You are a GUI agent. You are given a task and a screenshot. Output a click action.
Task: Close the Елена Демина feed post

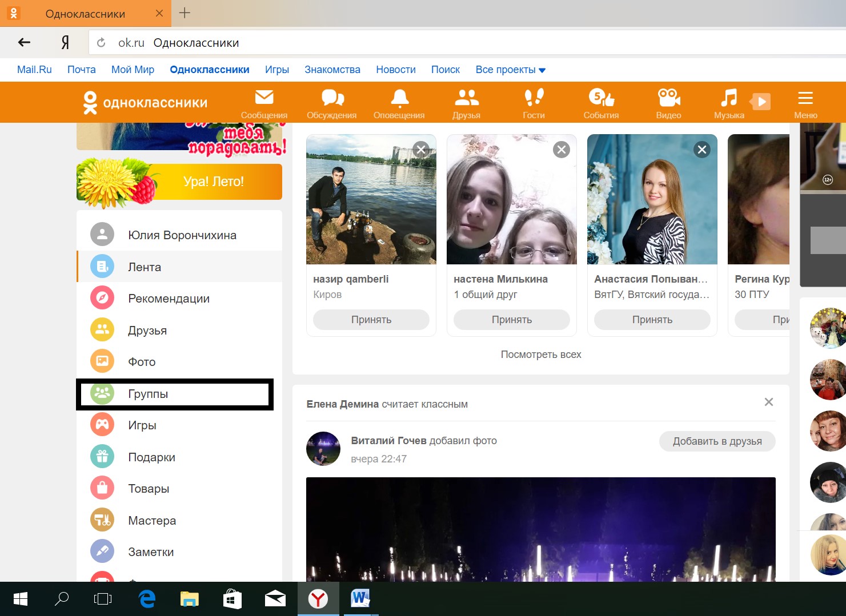(x=769, y=402)
